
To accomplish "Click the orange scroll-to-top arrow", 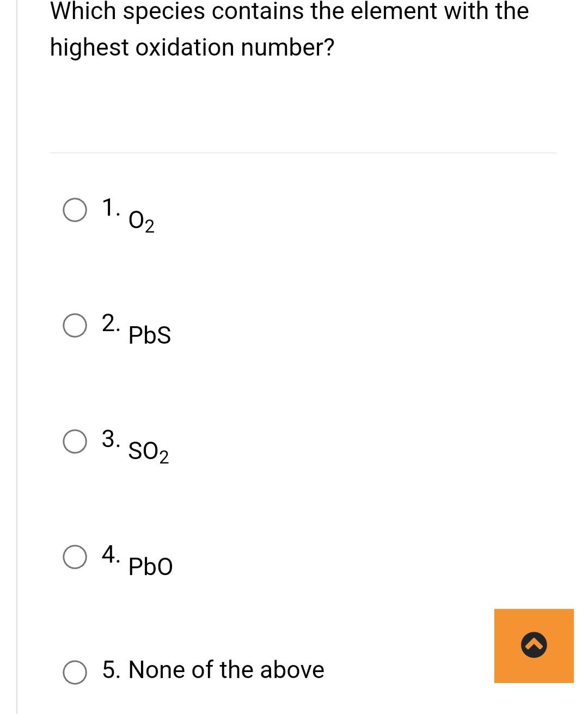I will [534, 645].
